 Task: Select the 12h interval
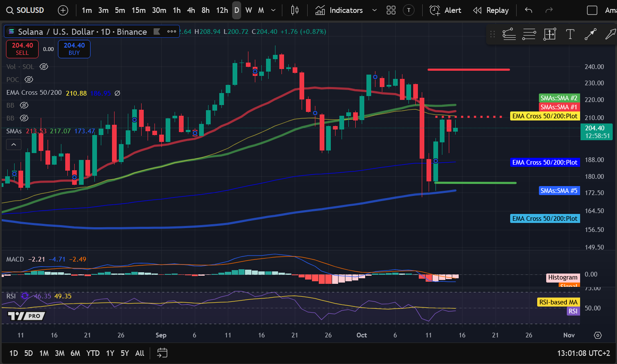tap(222, 10)
